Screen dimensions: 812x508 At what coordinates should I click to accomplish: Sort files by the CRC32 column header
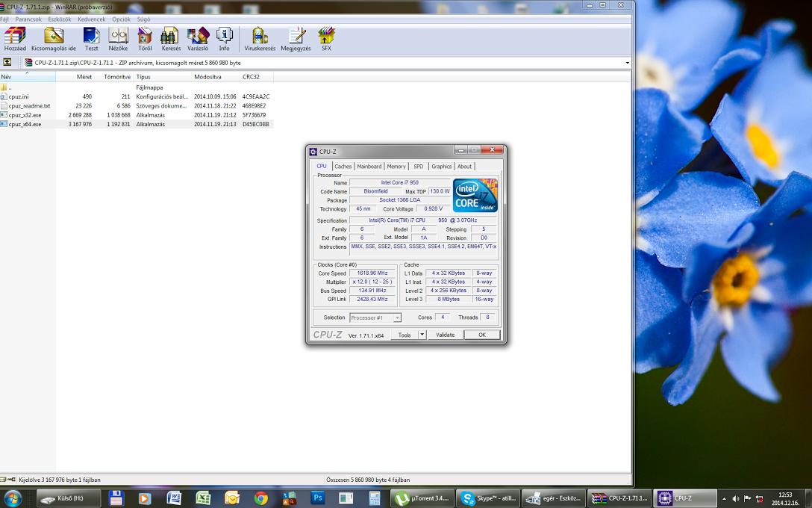pyautogui.click(x=256, y=77)
